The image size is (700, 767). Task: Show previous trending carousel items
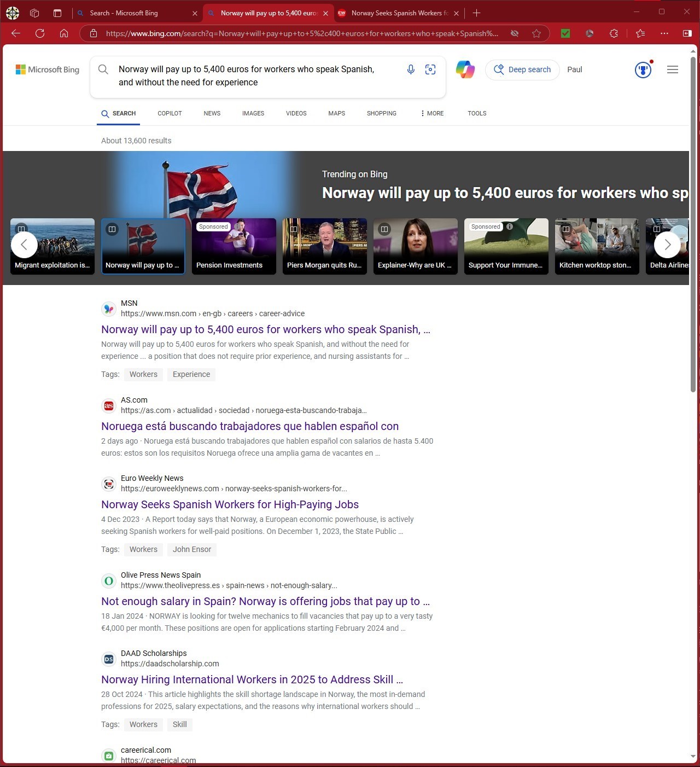coord(24,245)
